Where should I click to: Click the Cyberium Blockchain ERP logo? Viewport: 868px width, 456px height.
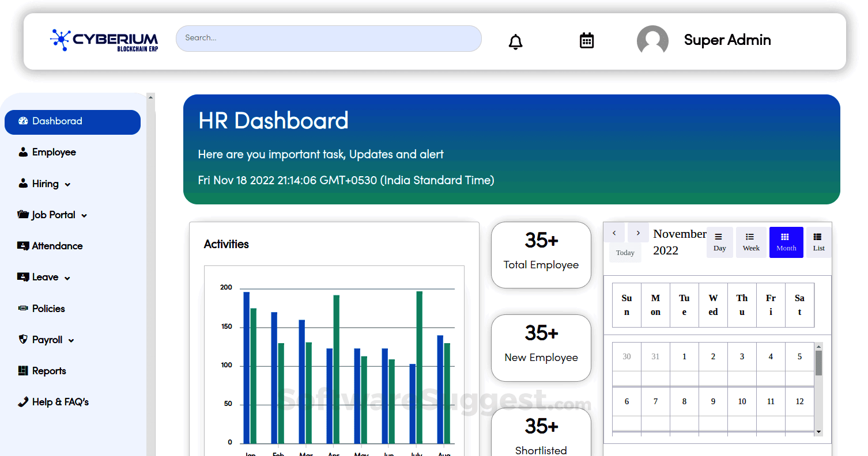coord(104,40)
